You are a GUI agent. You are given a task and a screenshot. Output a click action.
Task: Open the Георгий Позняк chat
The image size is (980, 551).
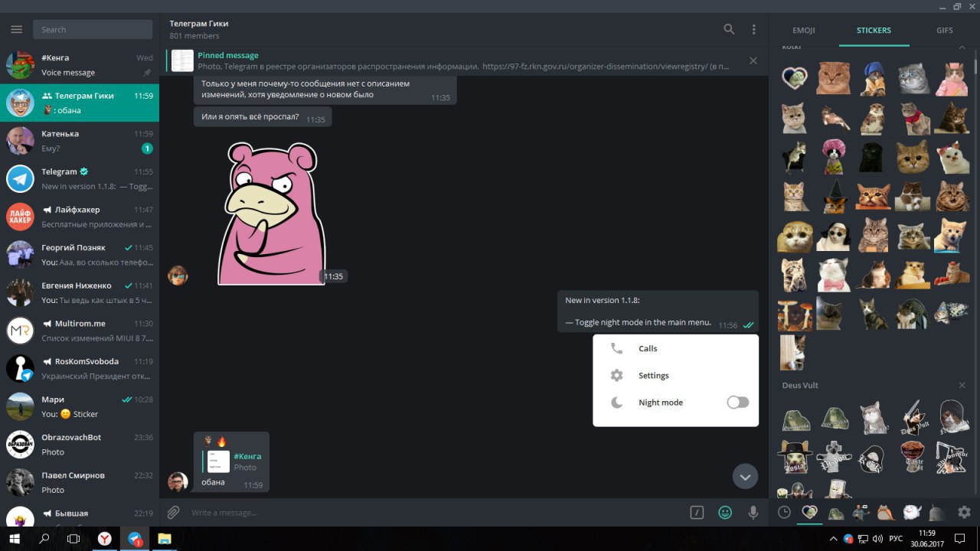[80, 255]
